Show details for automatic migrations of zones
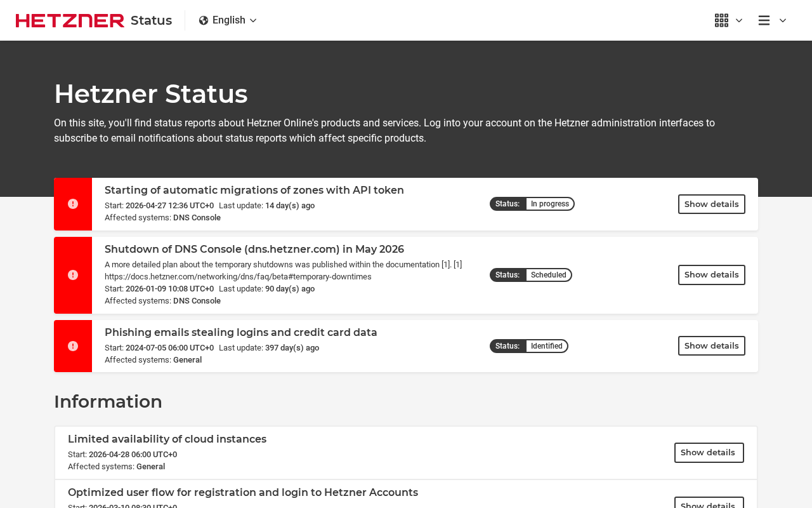812x508 pixels. 712,204
